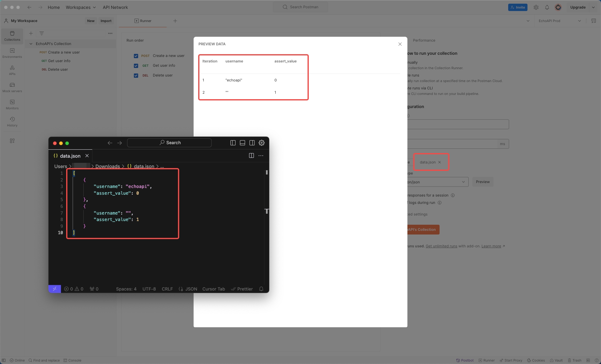The width and height of the screenshot is (601, 364).
Task: Click the remote window status bar icon
Action: pyautogui.click(x=55, y=289)
